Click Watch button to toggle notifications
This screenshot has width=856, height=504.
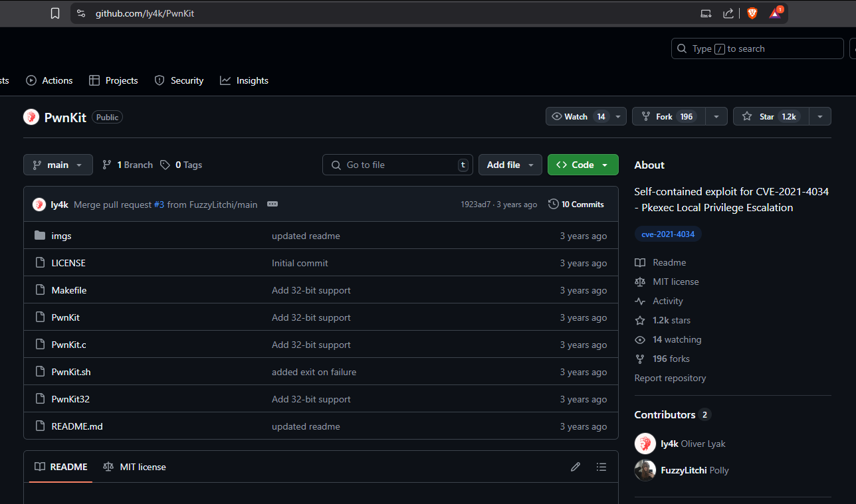(577, 116)
